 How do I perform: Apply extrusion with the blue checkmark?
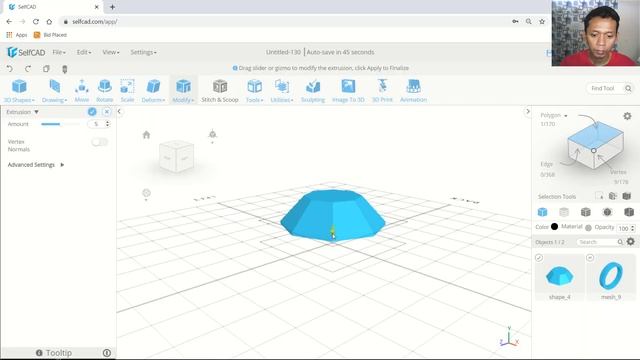(92, 112)
